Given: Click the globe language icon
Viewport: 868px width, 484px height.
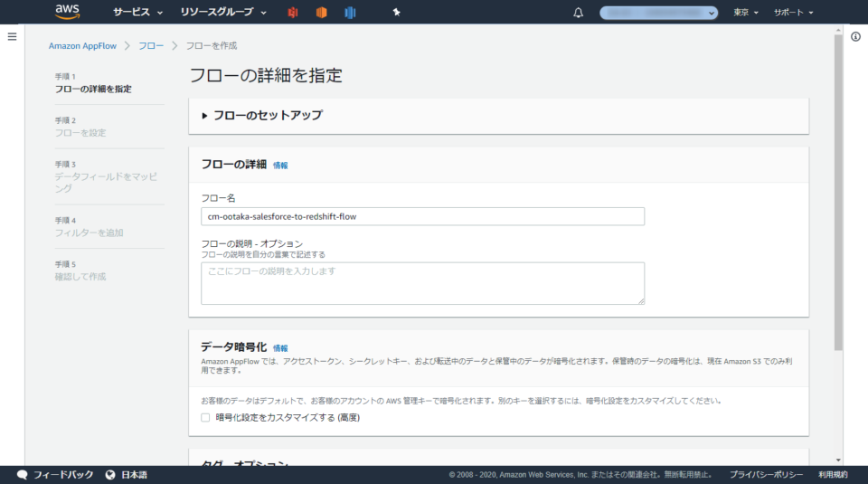Looking at the screenshot, I should tap(110, 475).
